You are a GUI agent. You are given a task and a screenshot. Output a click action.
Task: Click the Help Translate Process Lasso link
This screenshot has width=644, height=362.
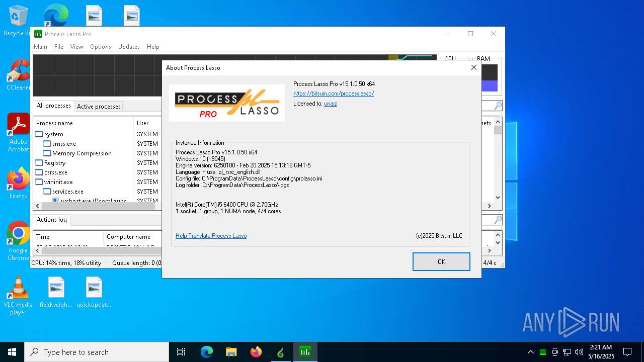[211, 236]
